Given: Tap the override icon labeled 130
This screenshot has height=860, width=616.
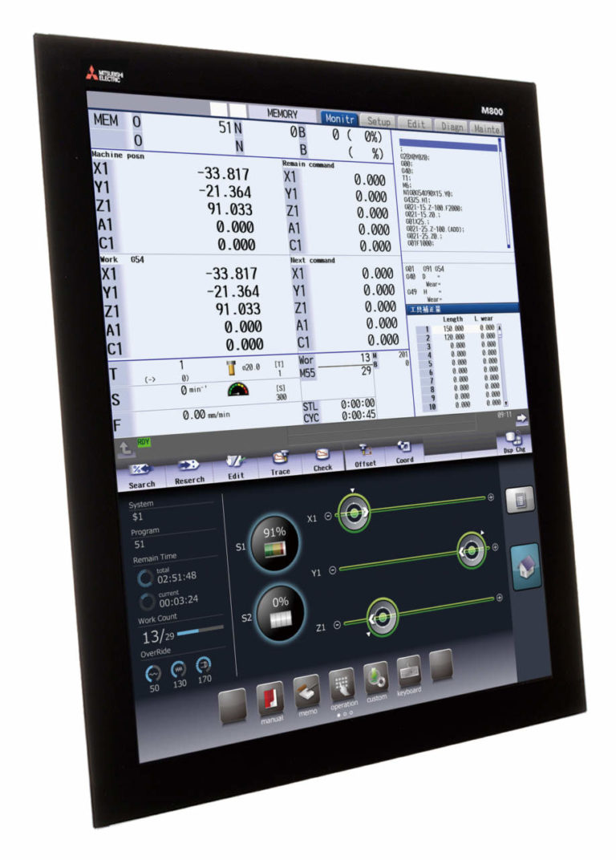Looking at the screenshot, I should [x=179, y=669].
